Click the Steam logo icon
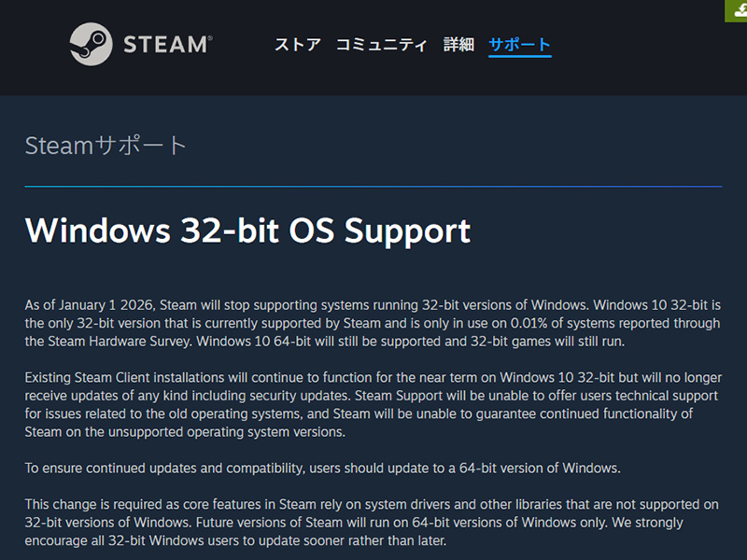The width and height of the screenshot is (747, 560). pos(91,44)
